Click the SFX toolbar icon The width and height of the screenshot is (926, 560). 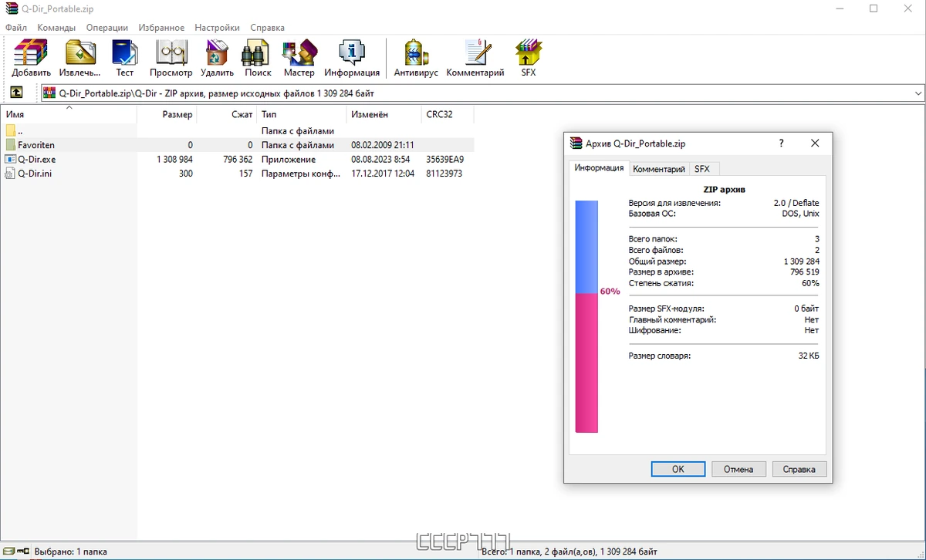point(529,52)
